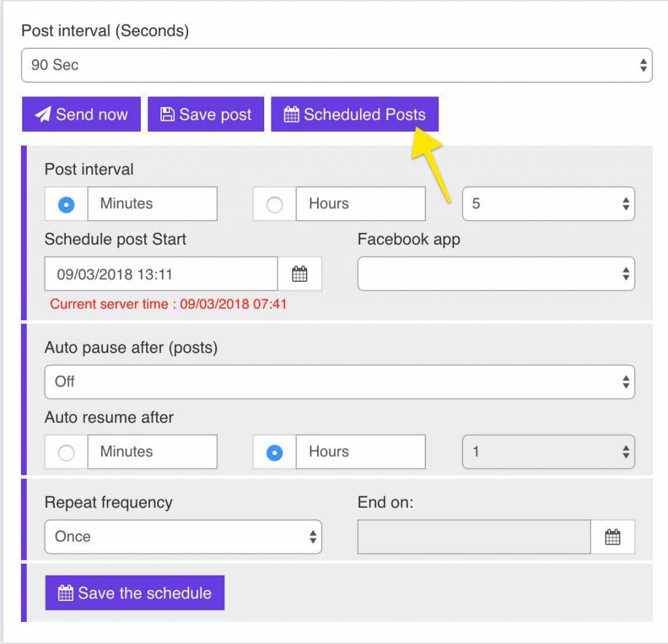Click the Save the schedule button
The width and height of the screenshot is (668, 644).
(134, 592)
